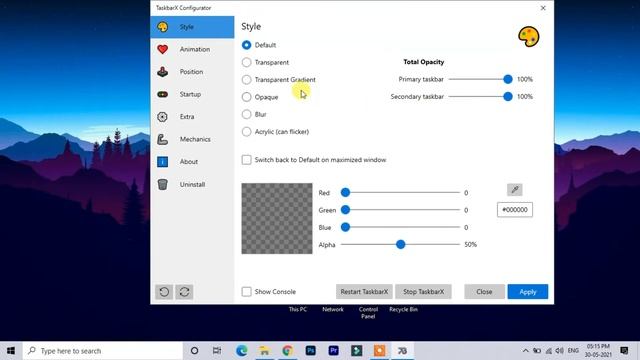Click the trash can Uninstall icon

(x=162, y=184)
